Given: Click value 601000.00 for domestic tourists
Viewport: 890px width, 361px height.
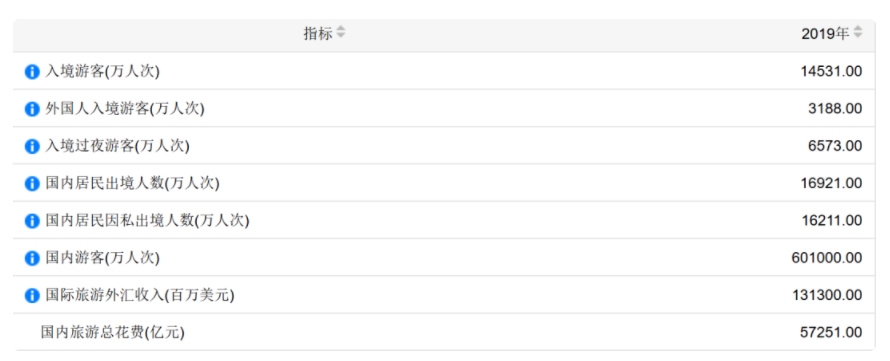Looking at the screenshot, I should coord(827,258).
